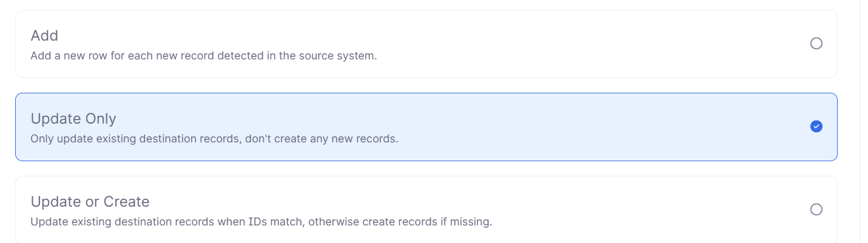
Task: Click the "Add" option heading
Action: coord(44,36)
